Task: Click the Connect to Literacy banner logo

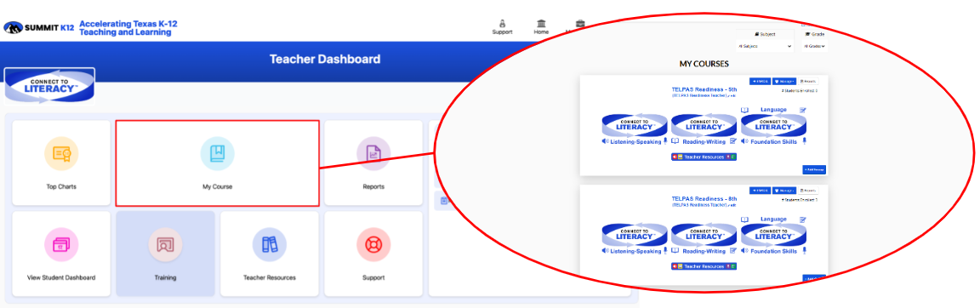Action: click(x=50, y=86)
